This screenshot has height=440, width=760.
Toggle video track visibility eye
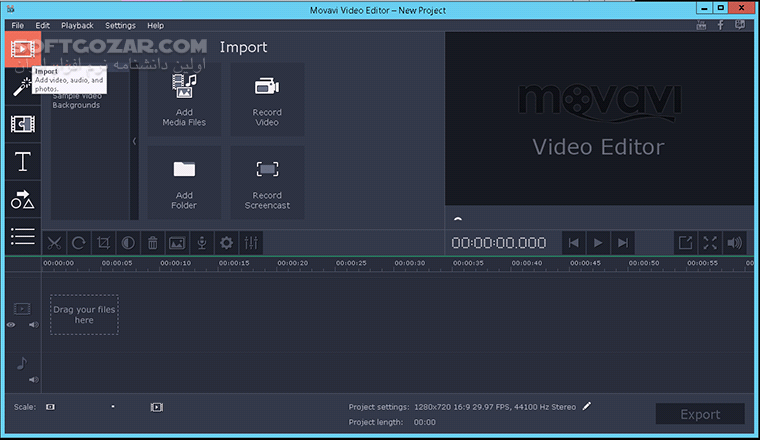11,325
